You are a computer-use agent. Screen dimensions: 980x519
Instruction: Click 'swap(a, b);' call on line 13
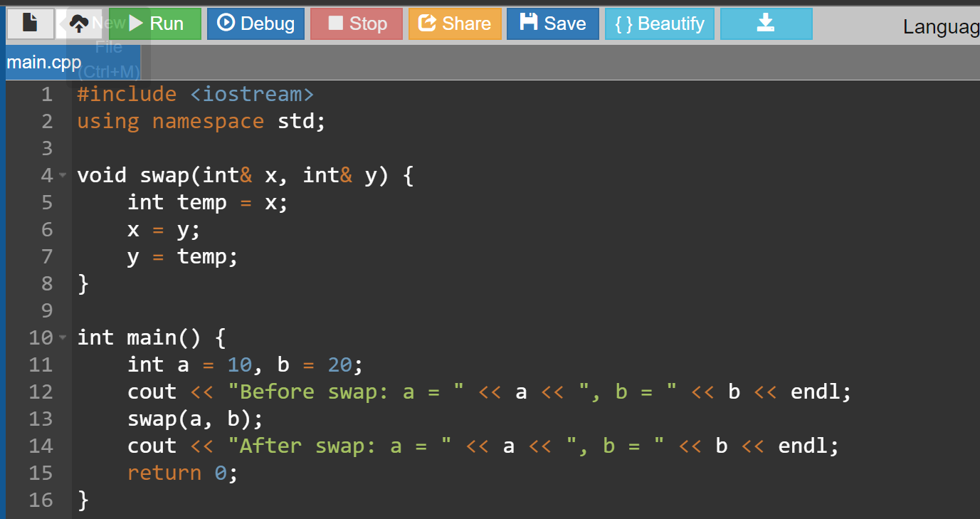coord(196,419)
